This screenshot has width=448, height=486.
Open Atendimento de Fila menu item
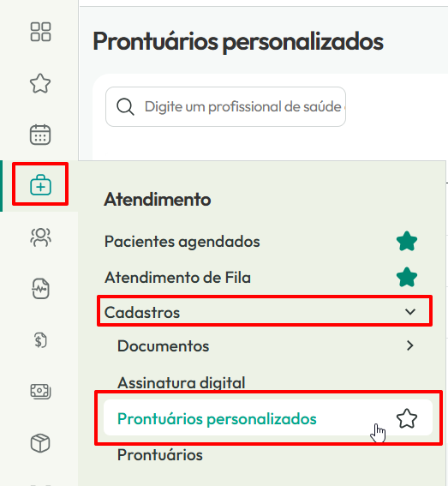[x=177, y=277]
